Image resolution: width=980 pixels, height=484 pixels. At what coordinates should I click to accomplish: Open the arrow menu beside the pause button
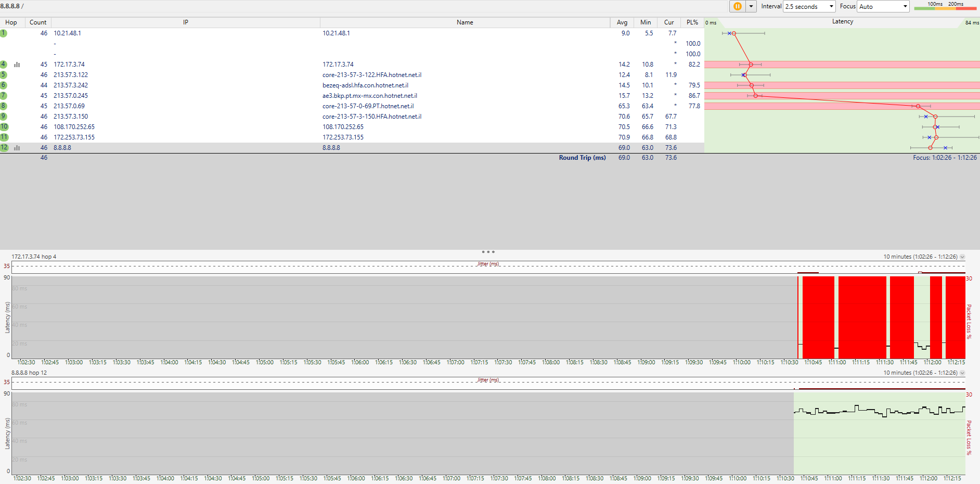click(x=751, y=6)
